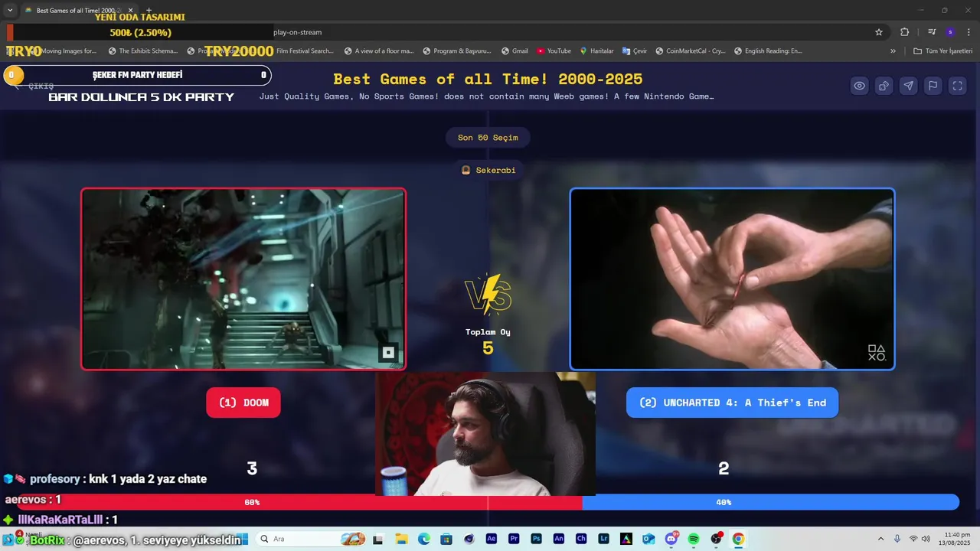This screenshot has width=980, height=551.
Task: Vote for (2) UNCHARTED 4: A Thief's End
Action: (732, 403)
